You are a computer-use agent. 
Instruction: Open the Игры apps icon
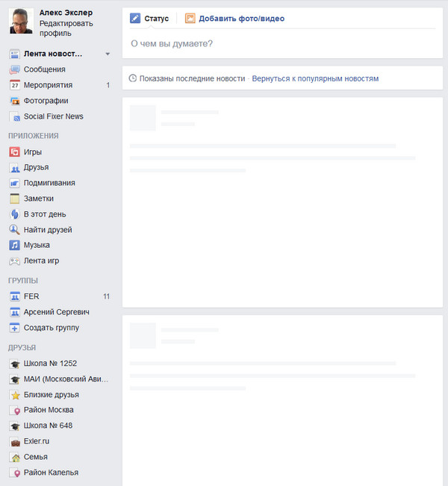[15, 152]
